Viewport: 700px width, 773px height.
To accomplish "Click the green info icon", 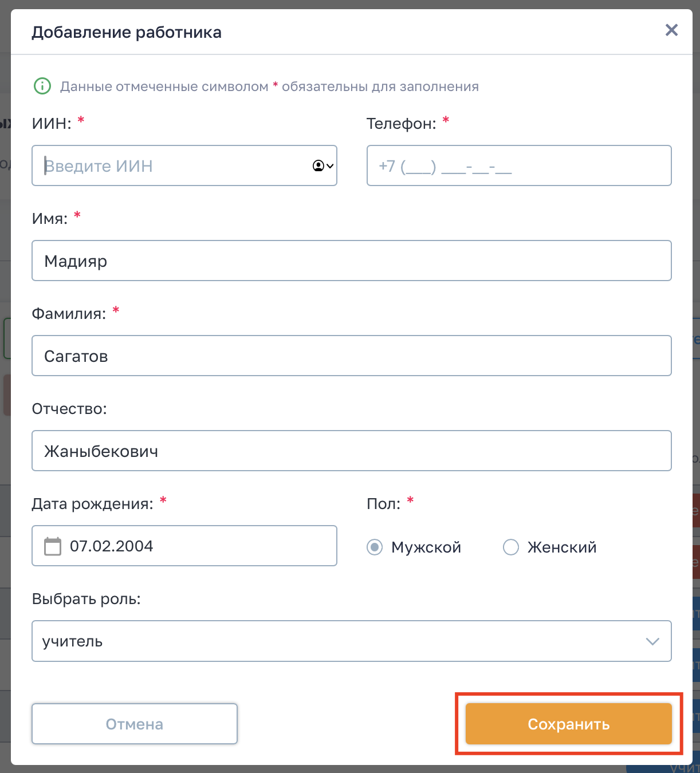I will click(x=42, y=86).
